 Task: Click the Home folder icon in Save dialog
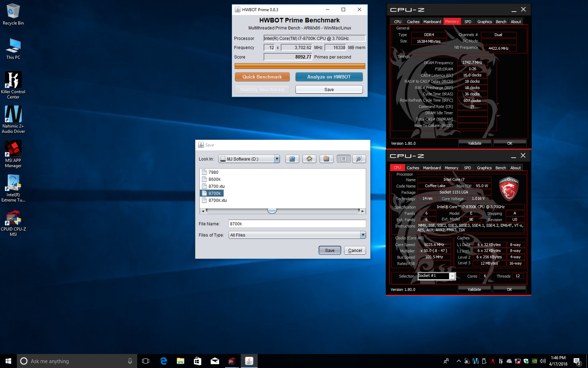coord(309,159)
